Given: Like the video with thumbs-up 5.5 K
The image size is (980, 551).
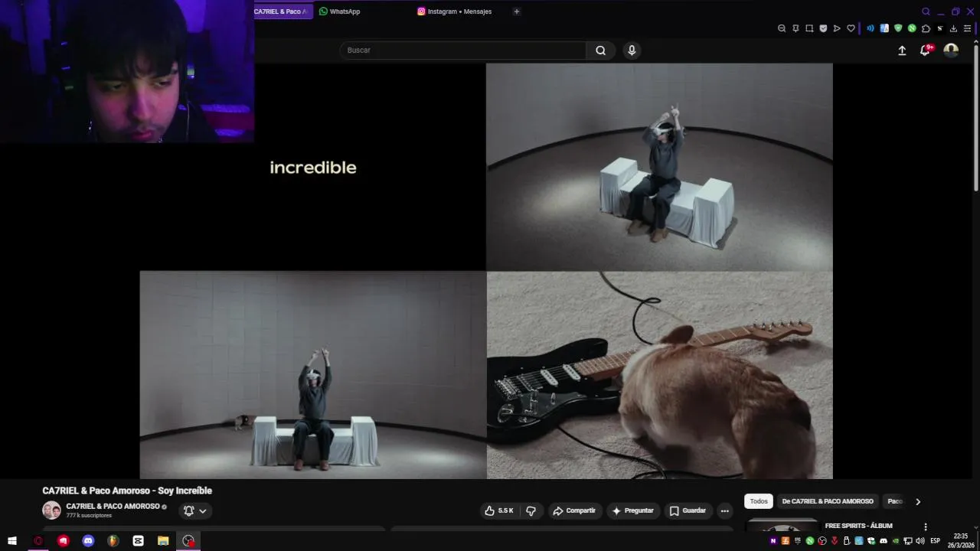Looking at the screenshot, I should click(x=498, y=510).
